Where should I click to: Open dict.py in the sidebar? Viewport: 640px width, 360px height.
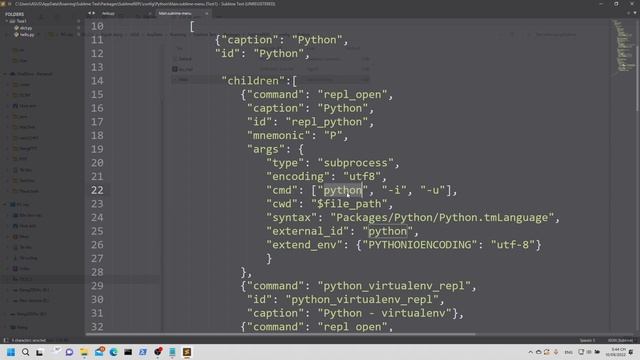click(26, 28)
